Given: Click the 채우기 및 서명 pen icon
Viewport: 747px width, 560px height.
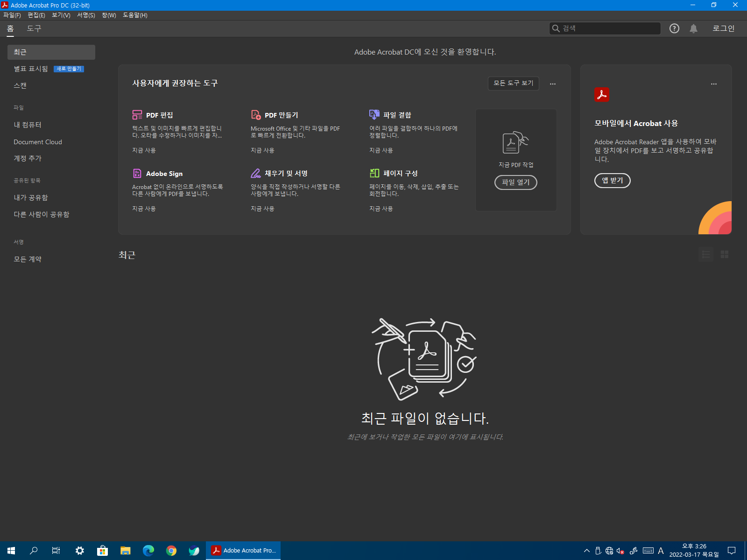Looking at the screenshot, I should (x=256, y=173).
